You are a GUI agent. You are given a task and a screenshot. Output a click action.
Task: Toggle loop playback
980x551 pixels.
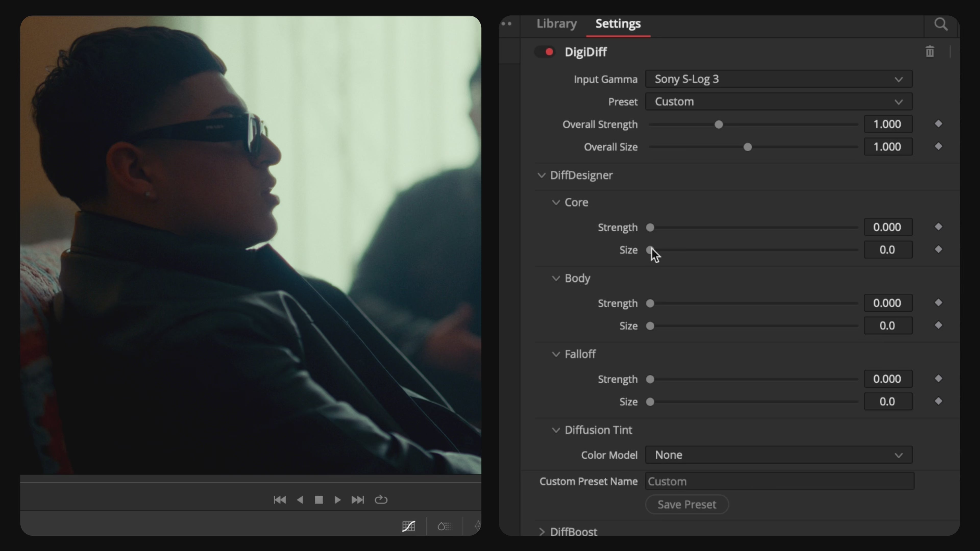tap(381, 500)
